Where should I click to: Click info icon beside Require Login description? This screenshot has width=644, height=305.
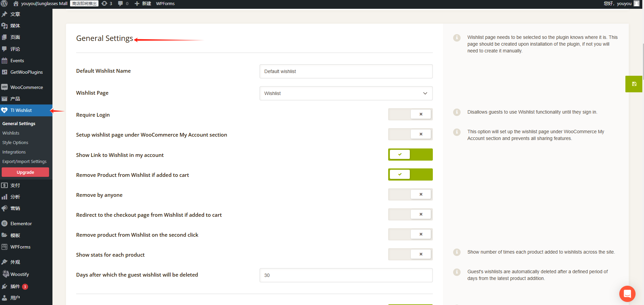[x=457, y=112]
